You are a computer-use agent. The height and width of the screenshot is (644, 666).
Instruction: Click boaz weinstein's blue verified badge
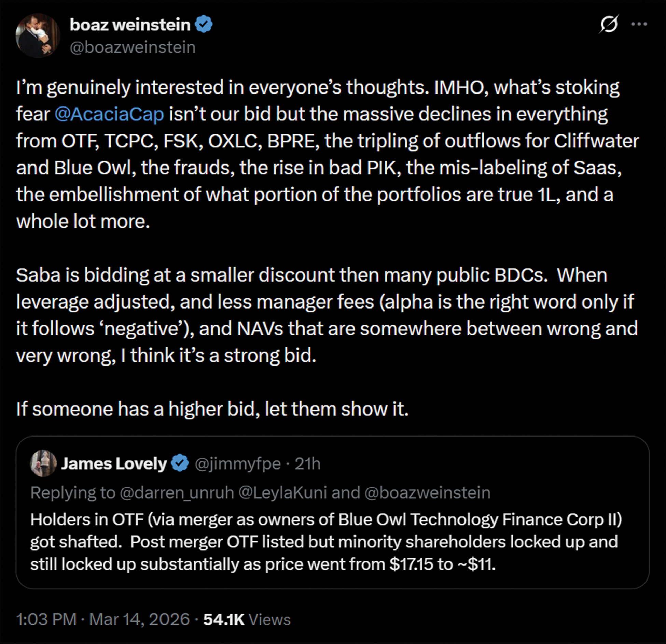tap(204, 24)
